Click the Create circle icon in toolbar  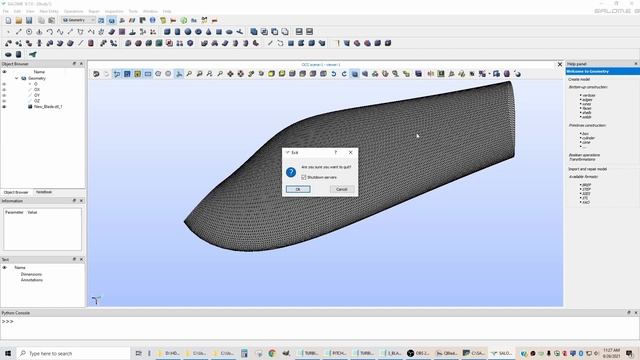click(29, 31)
